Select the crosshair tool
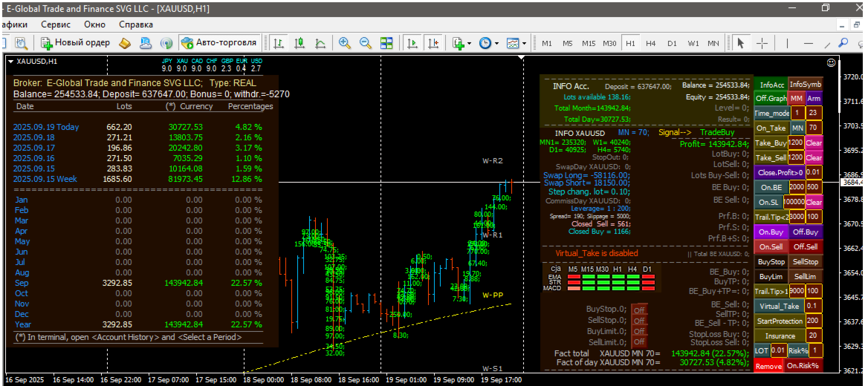 click(762, 42)
